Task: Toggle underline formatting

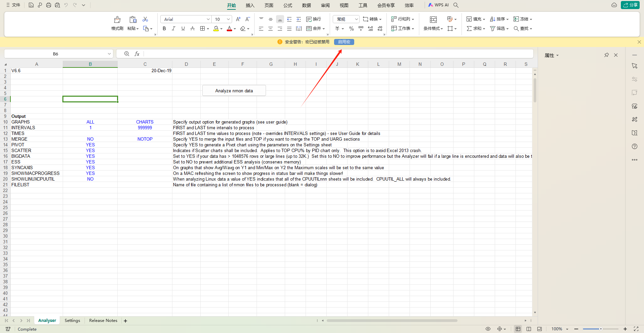Action: [x=183, y=29]
